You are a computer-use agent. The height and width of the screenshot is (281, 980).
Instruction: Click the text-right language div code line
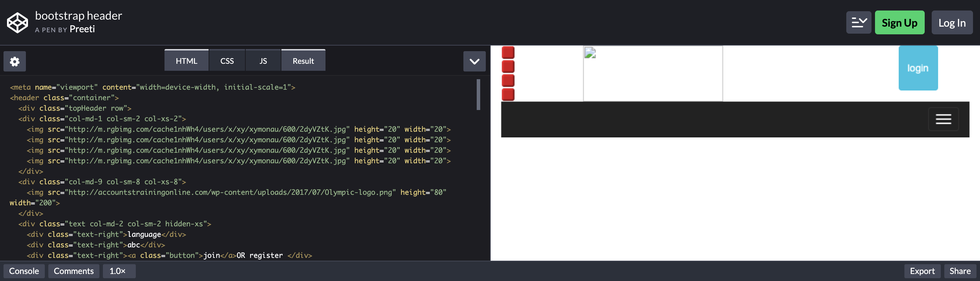[106, 234]
